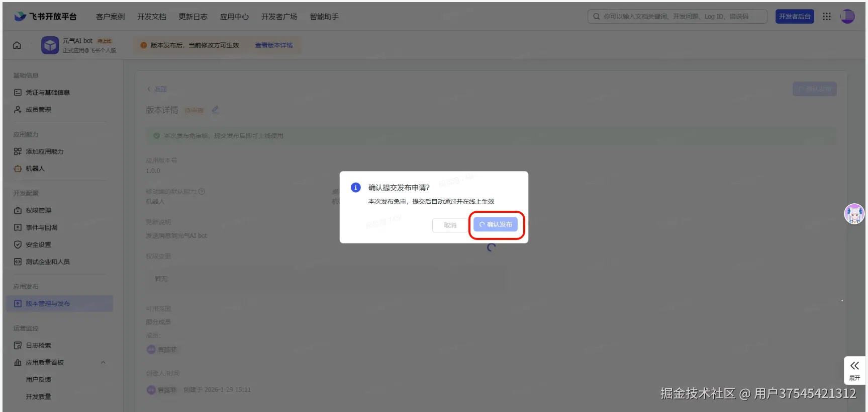Click the version number 1.0.0
The width and height of the screenshot is (868, 412).
coord(153,171)
